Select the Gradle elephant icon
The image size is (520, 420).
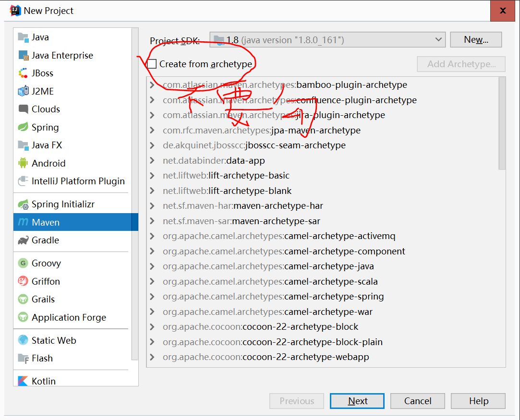pos(23,240)
